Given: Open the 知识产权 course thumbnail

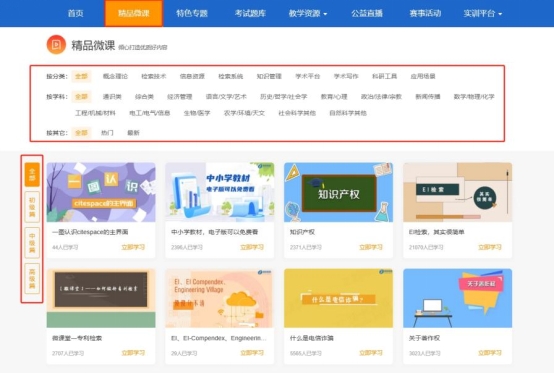Looking at the screenshot, I should tap(338, 192).
